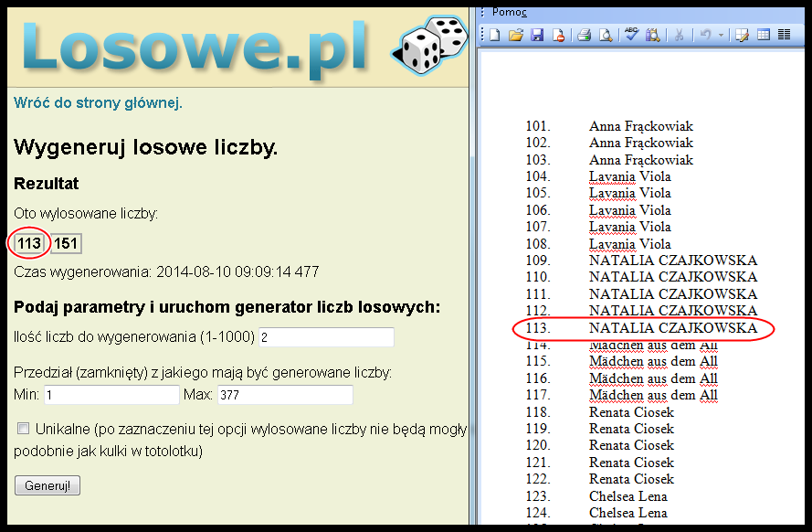Click the 'Oto wylosowane liczby:' label
Screen dimensions: 812x532
(86, 213)
